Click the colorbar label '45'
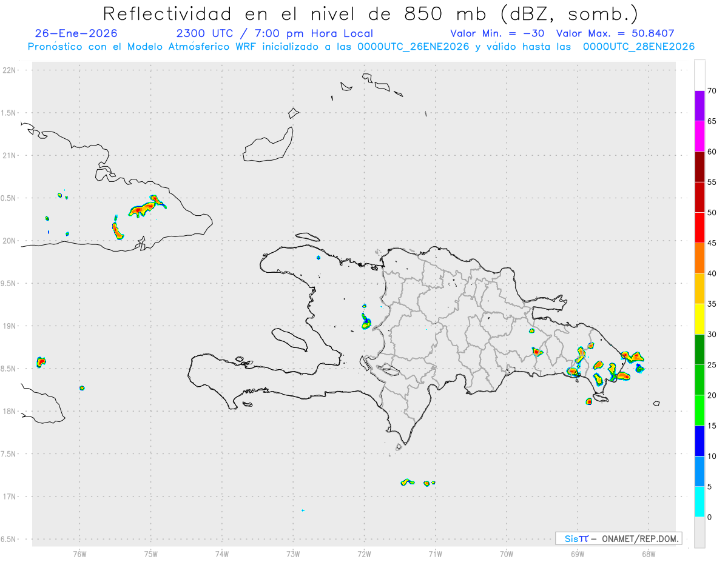The width and height of the screenshot is (728, 562). 712,243
